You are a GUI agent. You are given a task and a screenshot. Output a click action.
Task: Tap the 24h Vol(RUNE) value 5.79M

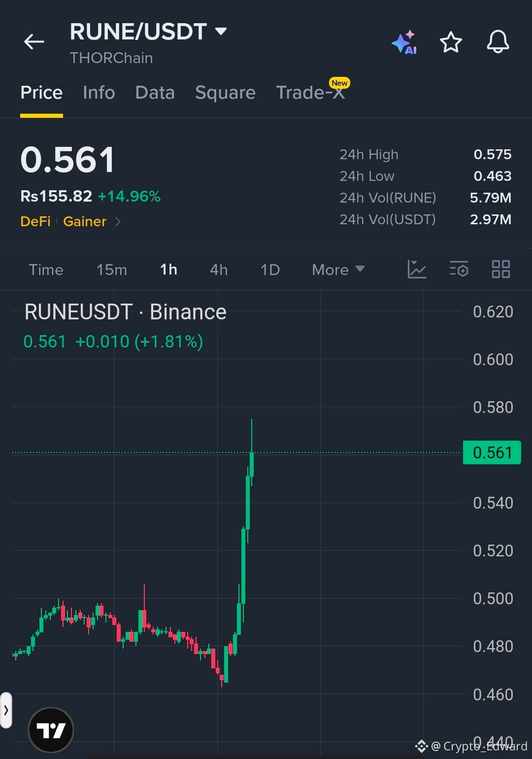click(491, 198)
